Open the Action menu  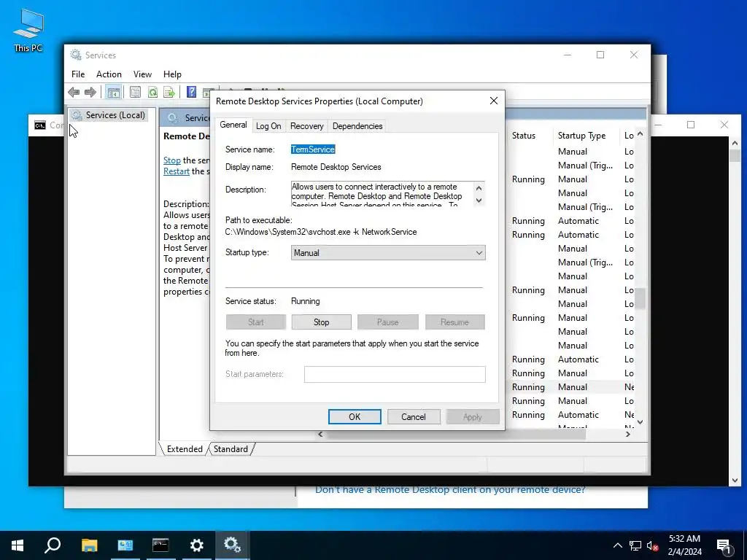109,74
